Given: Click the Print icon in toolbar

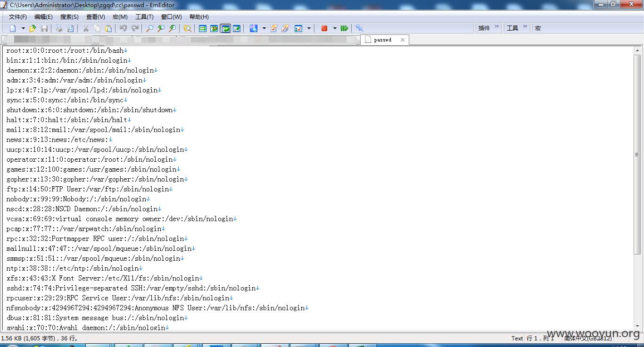Looking at the screenshot, I should [59, 28].
